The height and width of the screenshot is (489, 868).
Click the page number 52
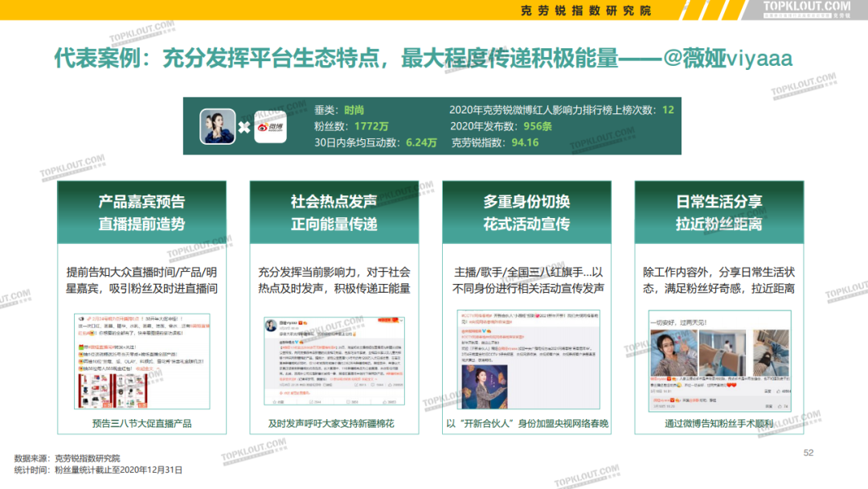point(809,453)
